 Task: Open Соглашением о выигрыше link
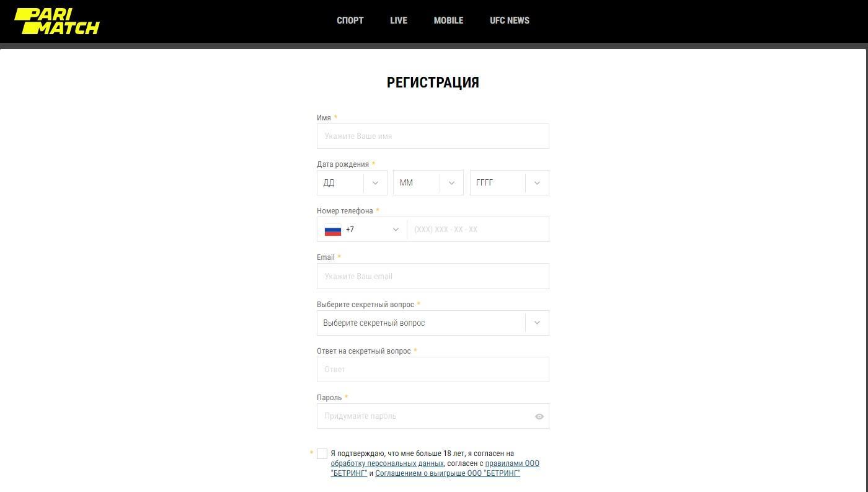click(x=448, y=473)
